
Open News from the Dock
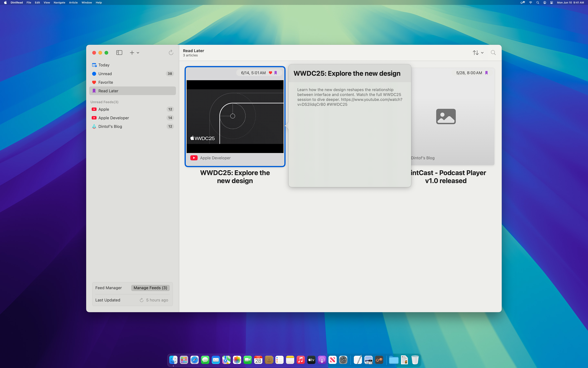tap(333, 360)
